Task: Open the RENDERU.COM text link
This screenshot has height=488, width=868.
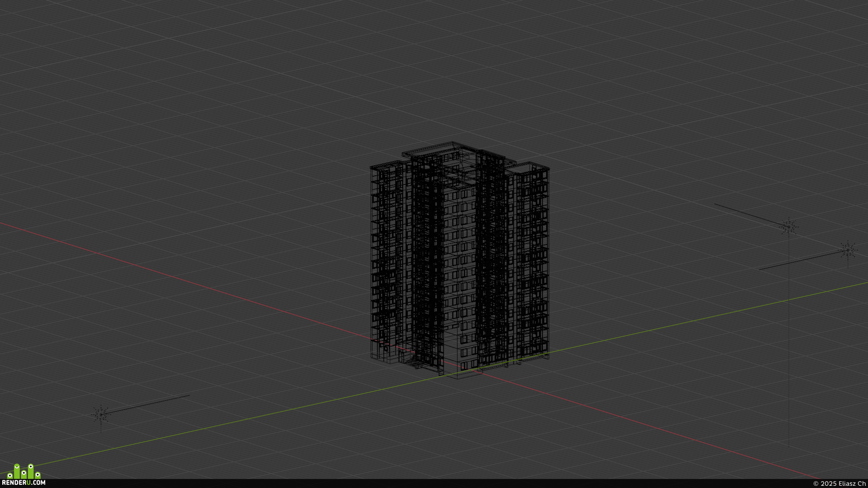Action: click(x=24, y=483)
